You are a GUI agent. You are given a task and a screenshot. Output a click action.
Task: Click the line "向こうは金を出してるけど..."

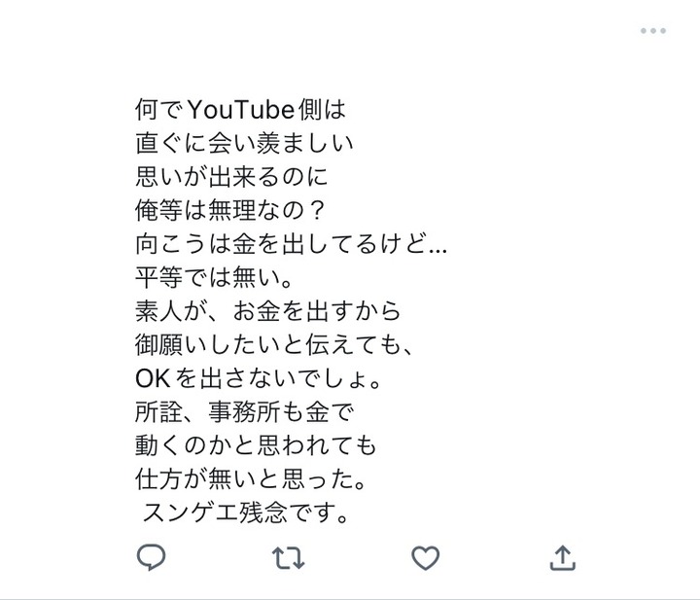click(x=291, y=244)
